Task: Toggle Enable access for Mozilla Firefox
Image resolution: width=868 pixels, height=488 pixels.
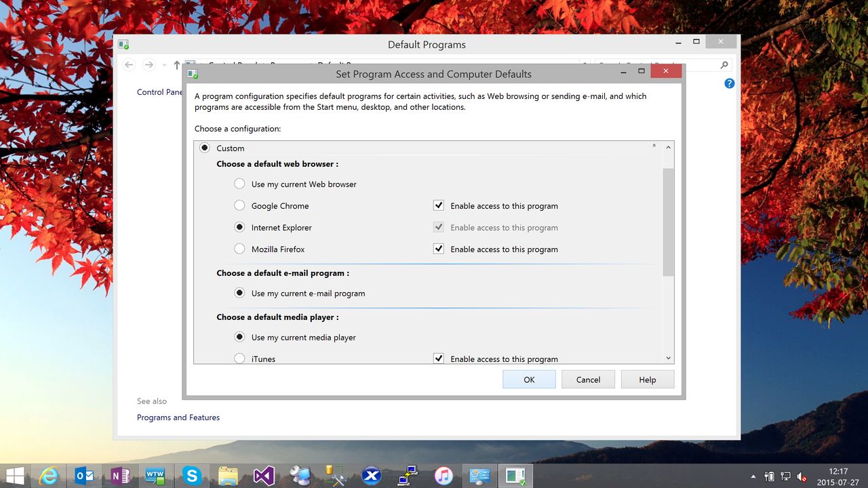Action: tap(439, 249)
